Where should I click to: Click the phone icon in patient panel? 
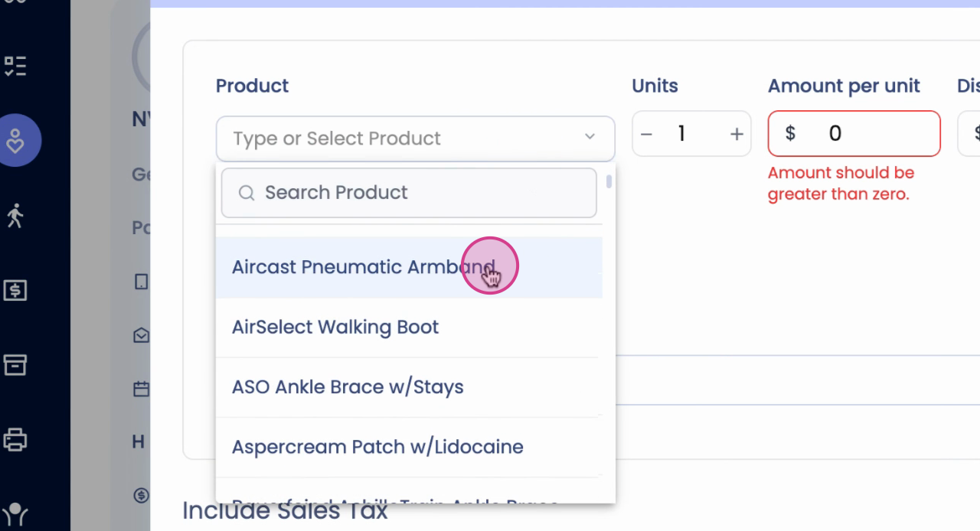click(x=141, y=282)
